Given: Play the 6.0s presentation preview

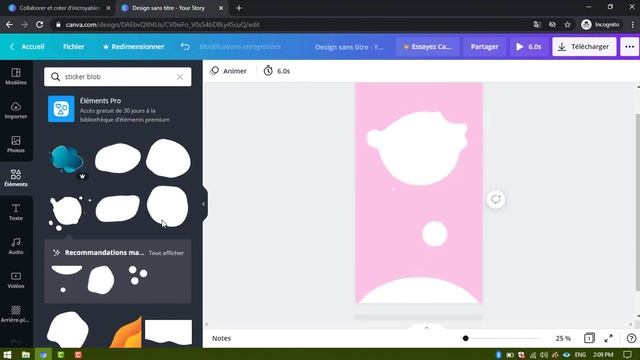Looking at the screenshot, I should point(529,47).
